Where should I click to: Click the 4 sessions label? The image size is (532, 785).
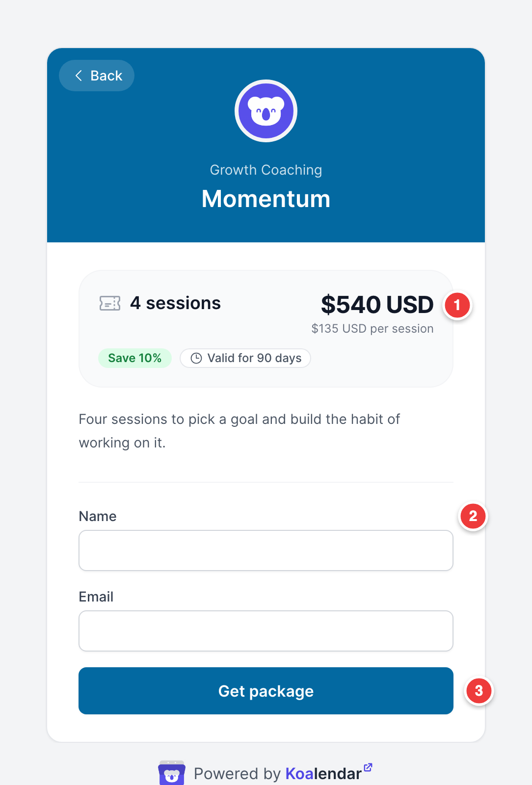coord(175,303)
